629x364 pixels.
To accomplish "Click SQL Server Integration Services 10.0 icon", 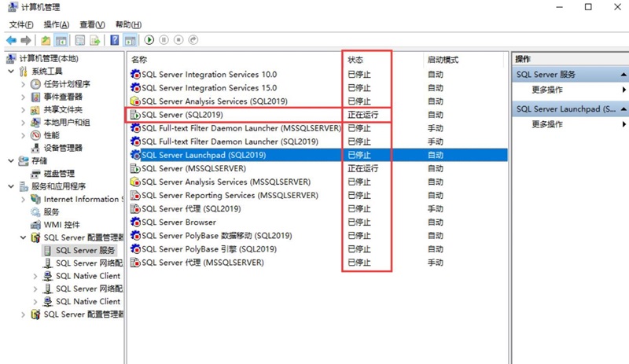I will [x=135, y=74].
